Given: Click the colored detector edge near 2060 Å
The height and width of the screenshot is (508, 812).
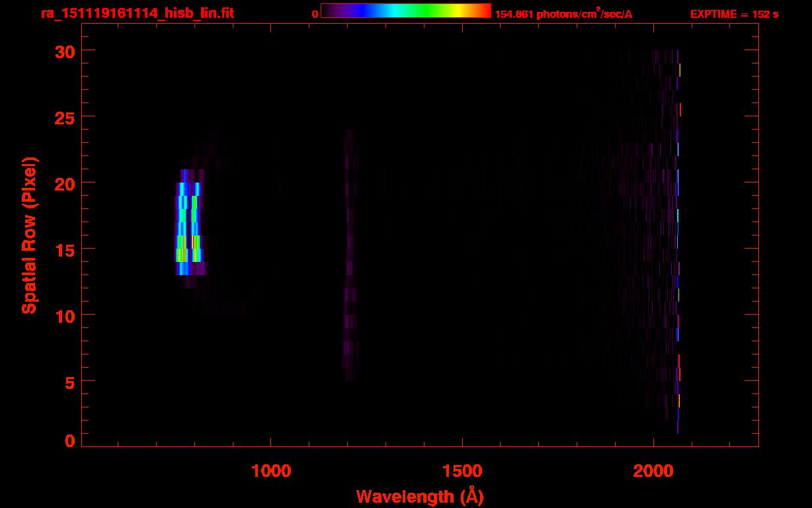Looking at the screenshot, I should (x=678, y=241).
